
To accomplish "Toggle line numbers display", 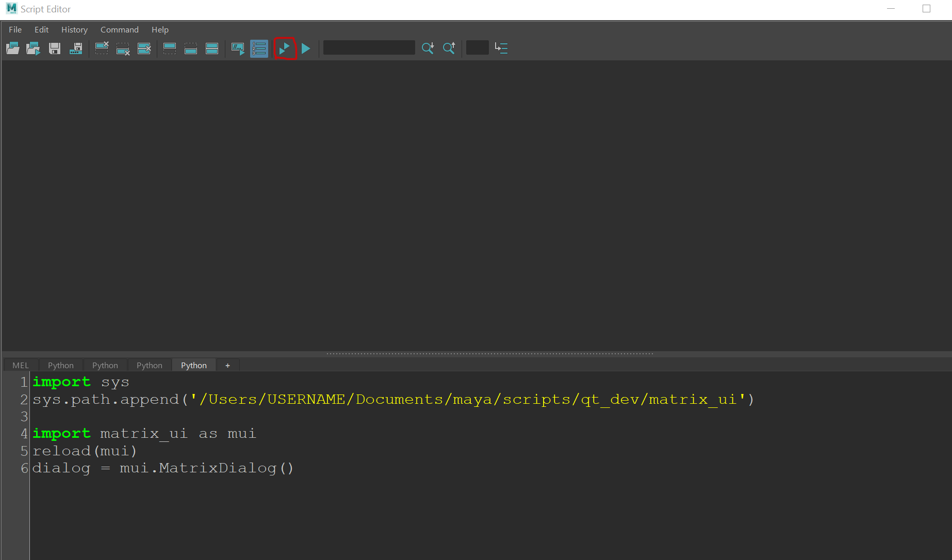I will pyautogui.click(x=259, y=48).
